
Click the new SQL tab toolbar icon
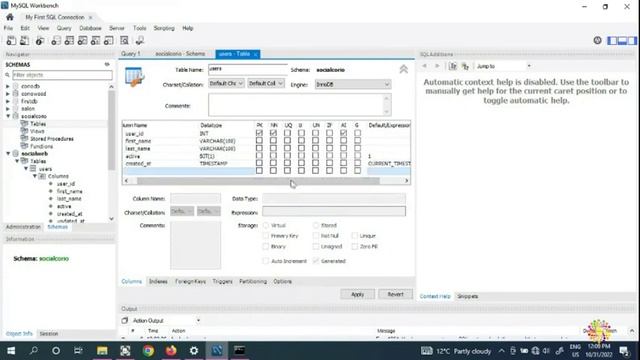[11, 40]
